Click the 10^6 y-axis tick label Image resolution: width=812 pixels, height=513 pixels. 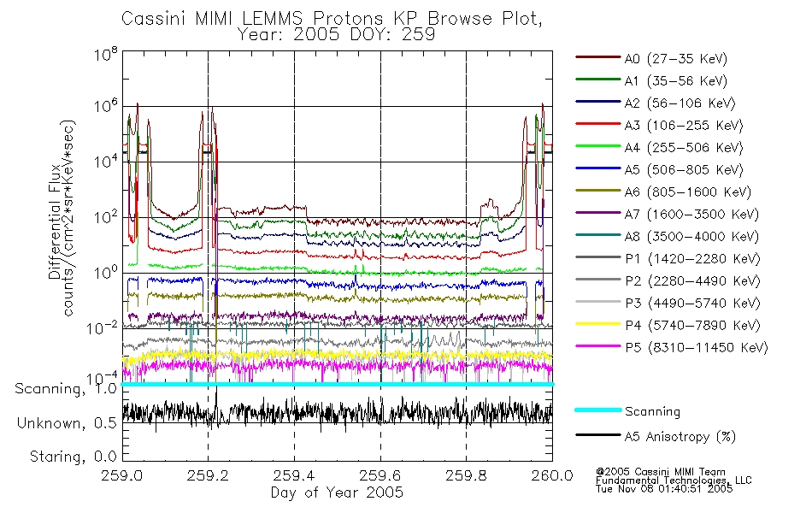(106, 107)
